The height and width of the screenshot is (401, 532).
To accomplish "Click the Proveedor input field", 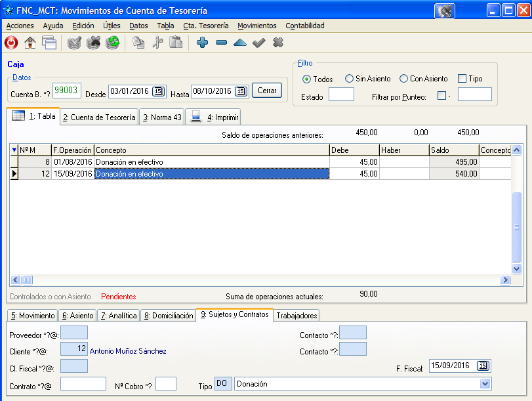I will tap(74, 332).
